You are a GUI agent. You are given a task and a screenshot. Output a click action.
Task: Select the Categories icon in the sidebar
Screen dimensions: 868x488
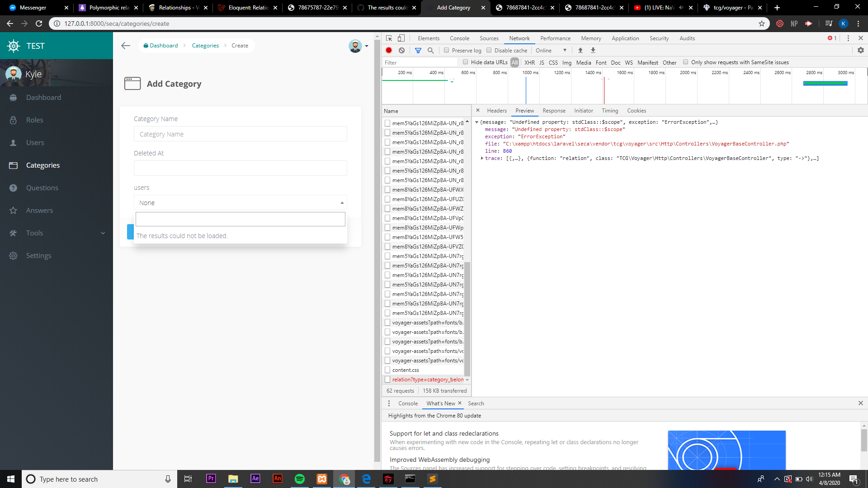[14, 165]
